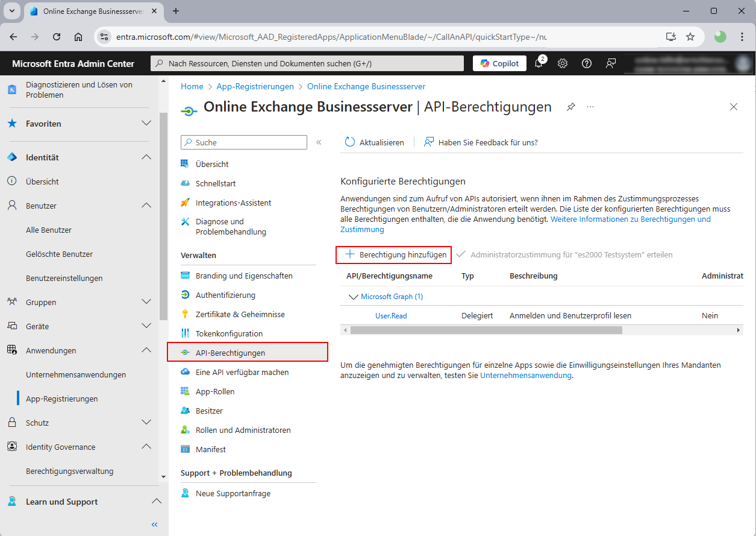Select Authentifizierung in the app menu
This screenshot has height=536, width=756.
[225, 295]
